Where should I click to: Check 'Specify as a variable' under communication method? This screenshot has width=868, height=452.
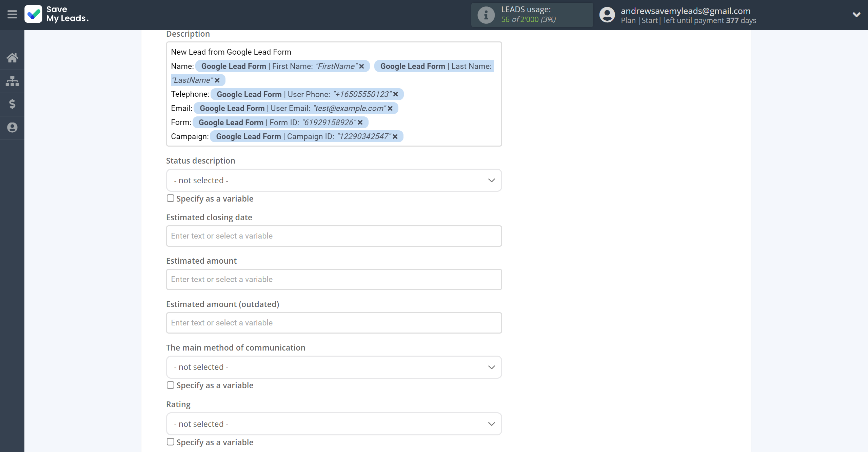pyautogui.click(x=170, y=385)
